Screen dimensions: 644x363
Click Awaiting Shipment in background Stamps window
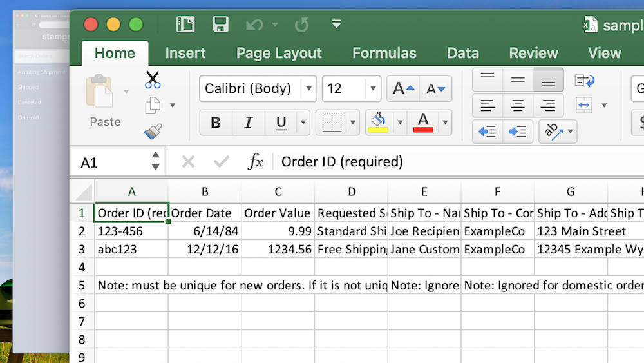(x=41, y=72)
